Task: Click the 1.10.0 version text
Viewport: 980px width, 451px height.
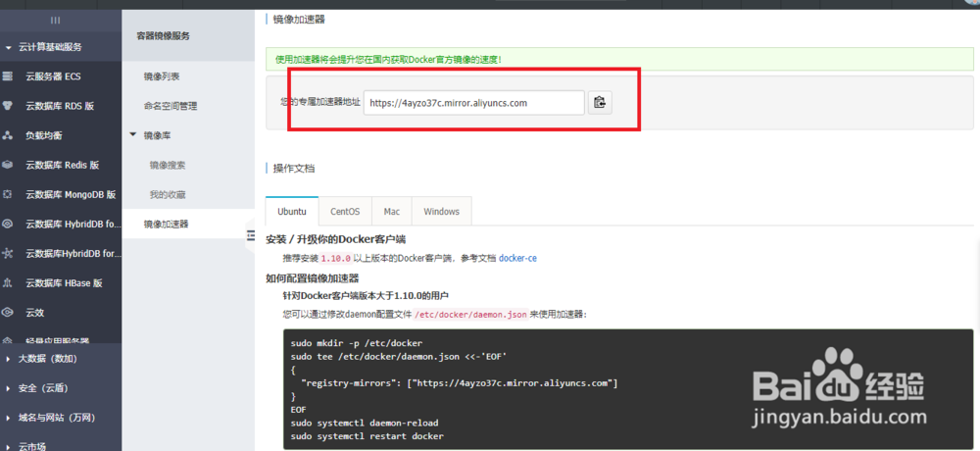Action: pyautogui.click(x=335, y=258)
